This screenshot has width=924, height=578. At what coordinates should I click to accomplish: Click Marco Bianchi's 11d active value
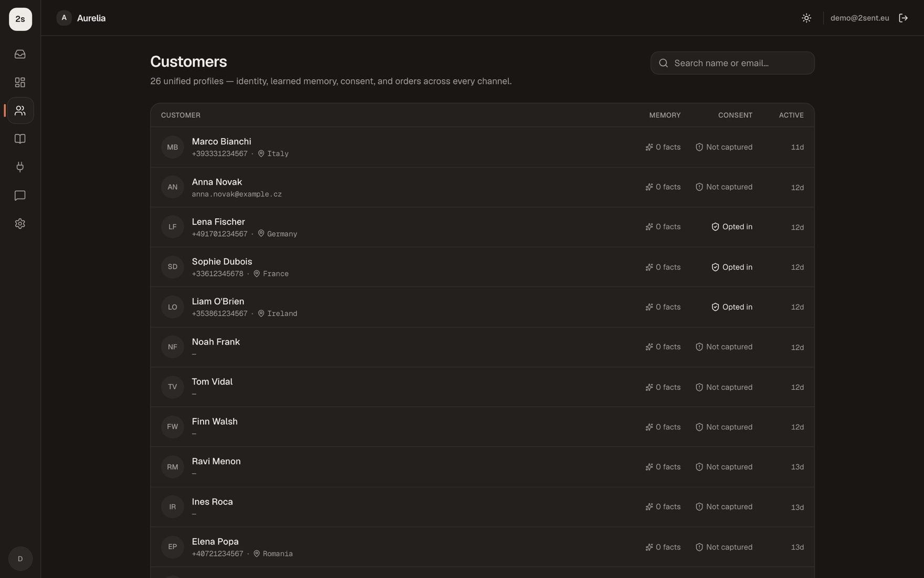click(797, 147)
